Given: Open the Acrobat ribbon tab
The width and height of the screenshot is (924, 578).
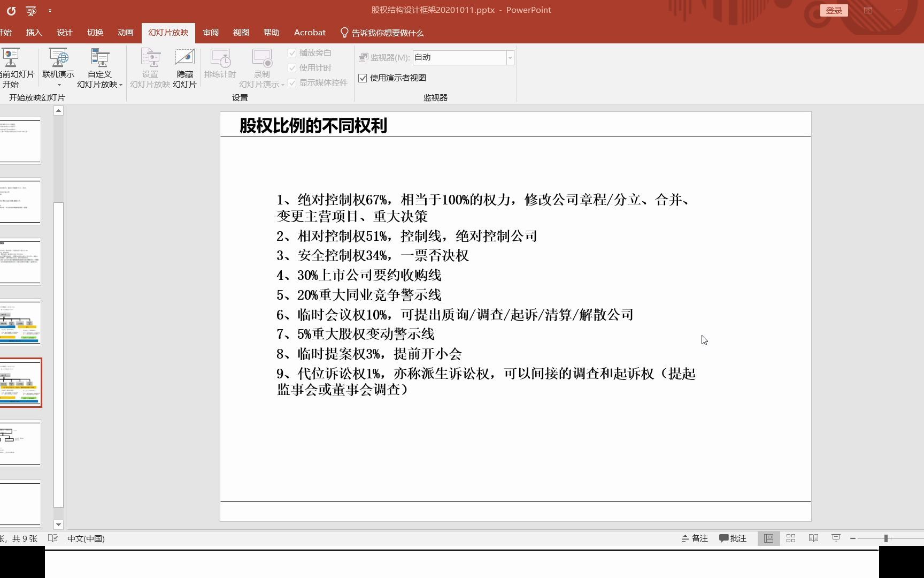Looking at the screenshot, I should click(310, 33).
